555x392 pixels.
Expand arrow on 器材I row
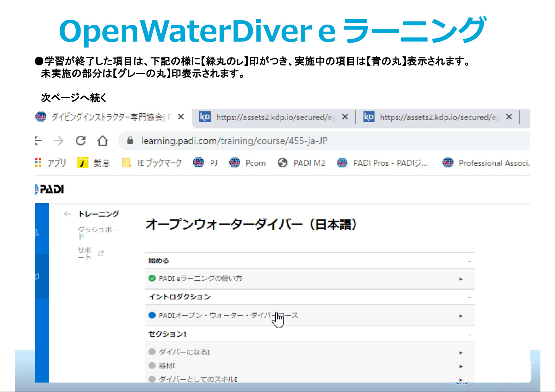(x=461, y=367)
